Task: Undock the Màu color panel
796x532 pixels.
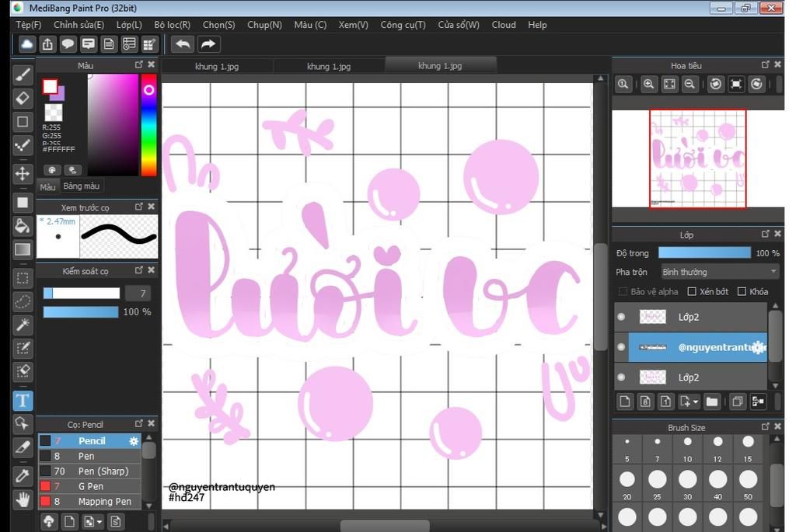Action: [x=139, y=65]
